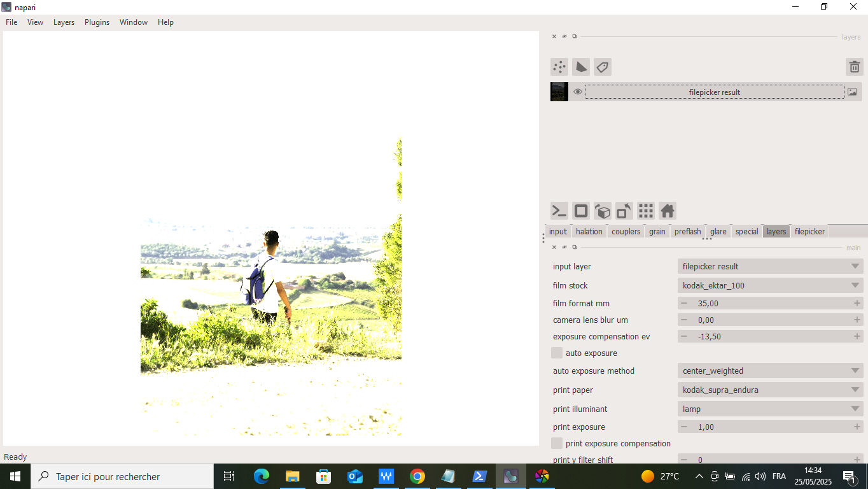Switch to the halation tab
The width and height of the screenshot is (868, 489).
click(x=589, y=232)
